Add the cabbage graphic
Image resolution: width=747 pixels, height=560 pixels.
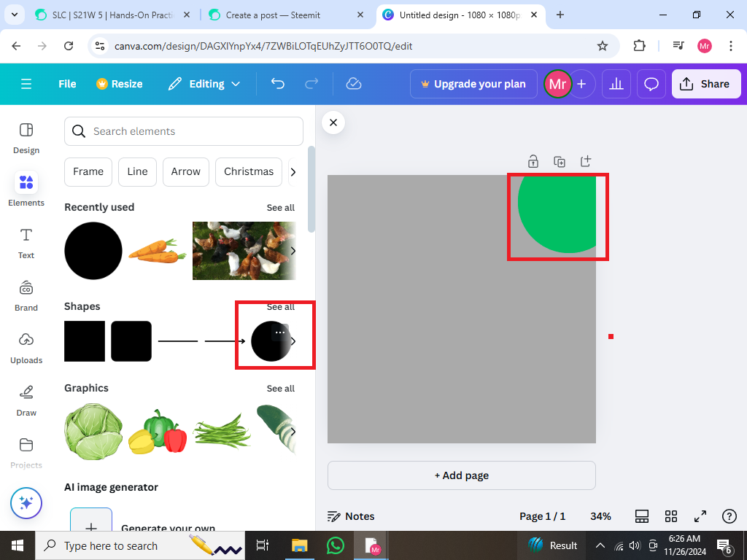pyautogui.click(x=93, y=432)
